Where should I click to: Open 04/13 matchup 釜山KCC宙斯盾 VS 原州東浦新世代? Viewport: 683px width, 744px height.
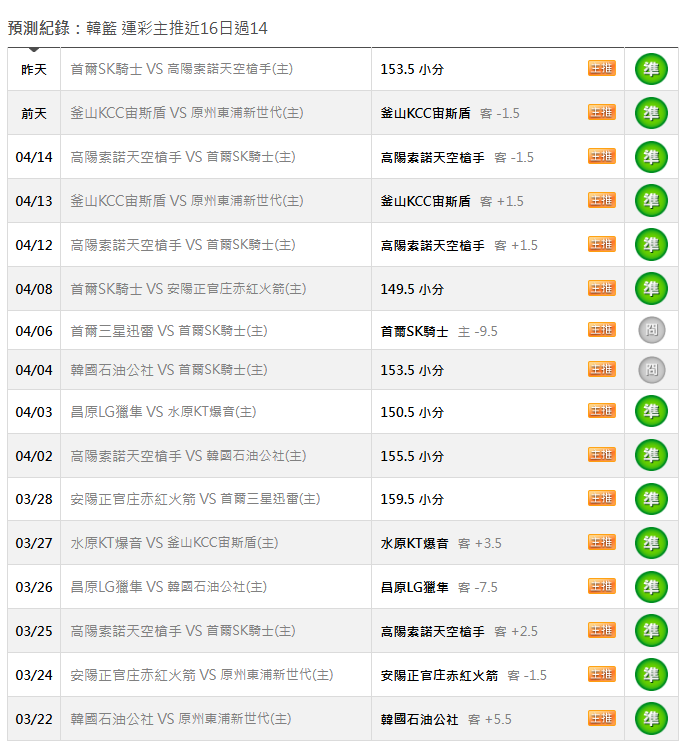coord(187,201)
